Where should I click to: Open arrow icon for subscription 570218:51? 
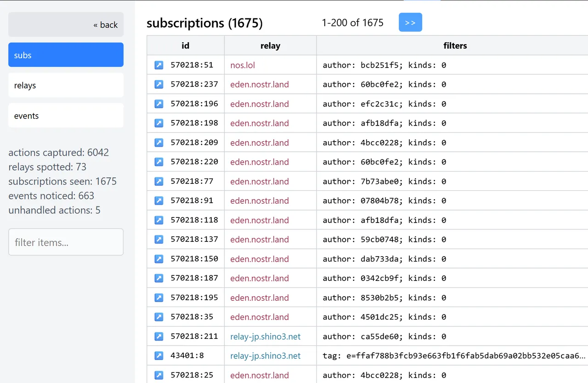pyautogui.click(x=158, y=65)
